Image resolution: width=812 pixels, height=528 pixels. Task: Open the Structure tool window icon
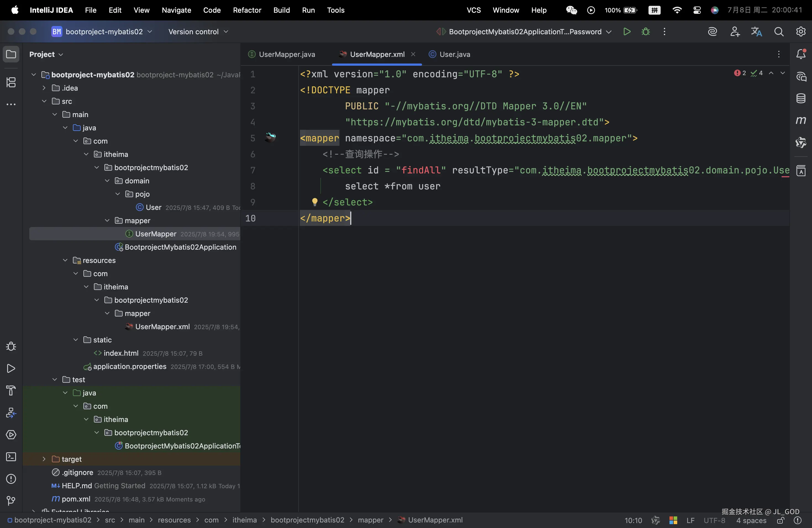pyautogui.click(x=11, y=82)
